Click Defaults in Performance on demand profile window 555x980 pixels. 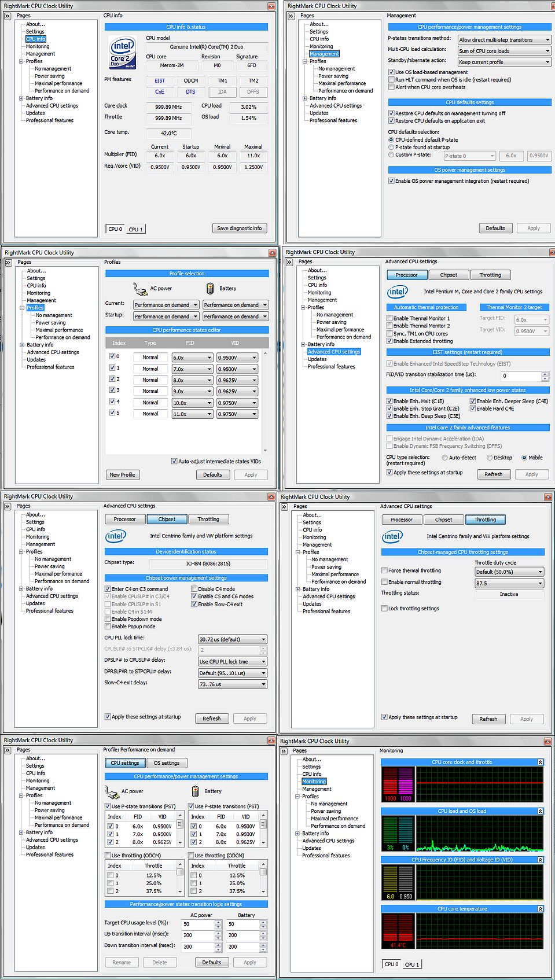[x=212, y=963]
